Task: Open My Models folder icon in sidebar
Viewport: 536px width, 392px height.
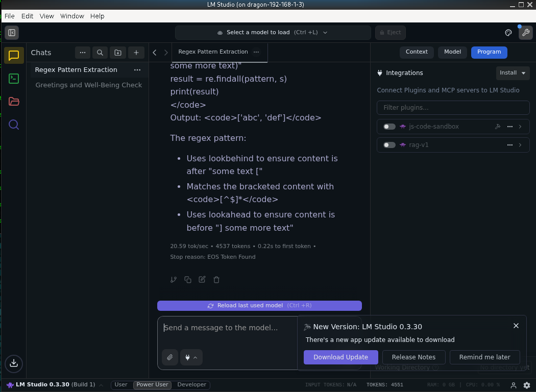Action: tap(14, 102)
